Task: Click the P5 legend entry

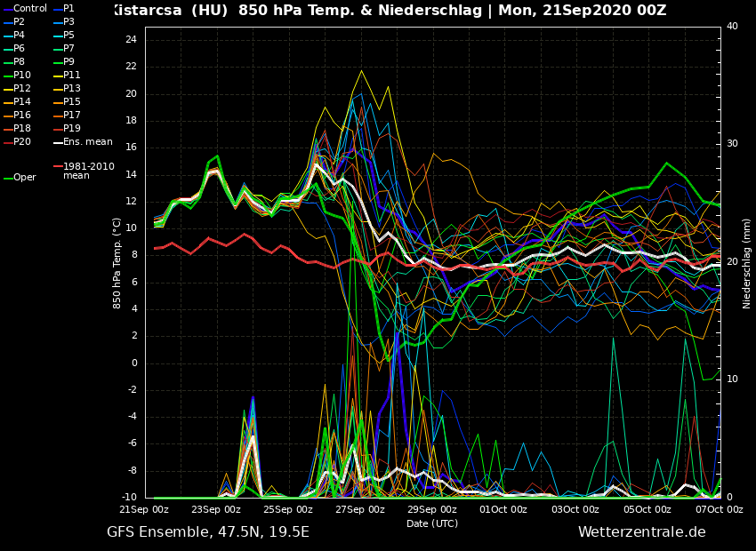Action: (x=68, y=36)
